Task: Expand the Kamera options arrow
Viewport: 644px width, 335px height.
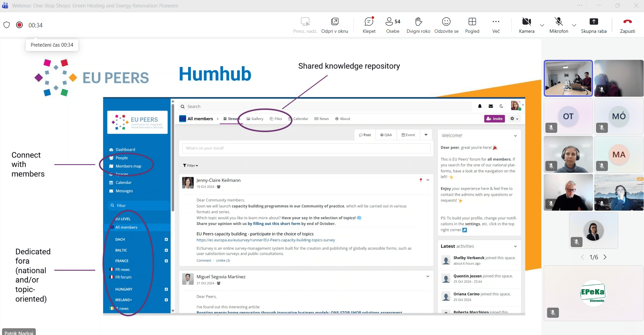Action: (542, 25)
